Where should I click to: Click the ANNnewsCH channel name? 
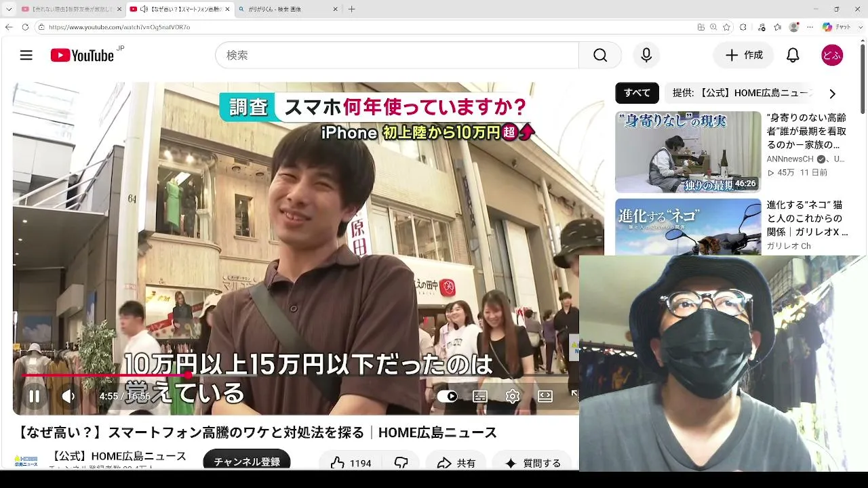tap(790, 159)
